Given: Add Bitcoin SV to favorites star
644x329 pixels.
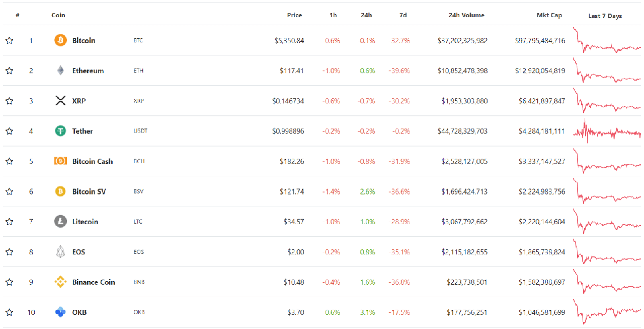Looking at the screenshot, I should point(9,191).
